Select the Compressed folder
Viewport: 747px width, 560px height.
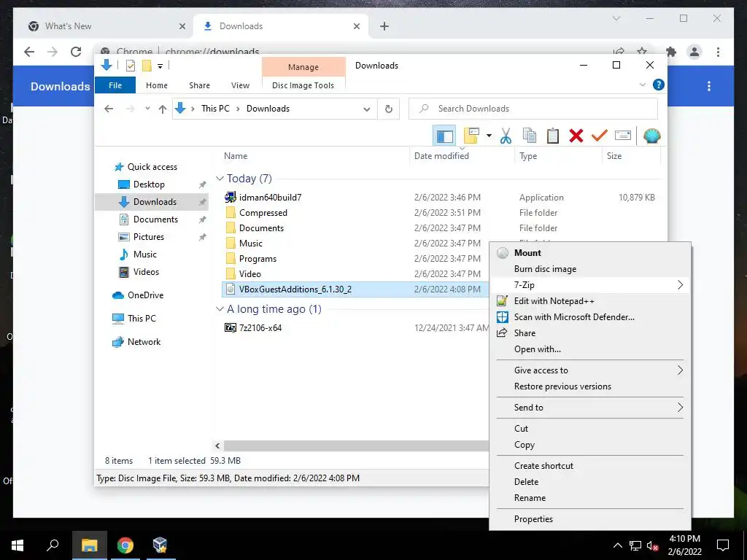click(263, 213)
